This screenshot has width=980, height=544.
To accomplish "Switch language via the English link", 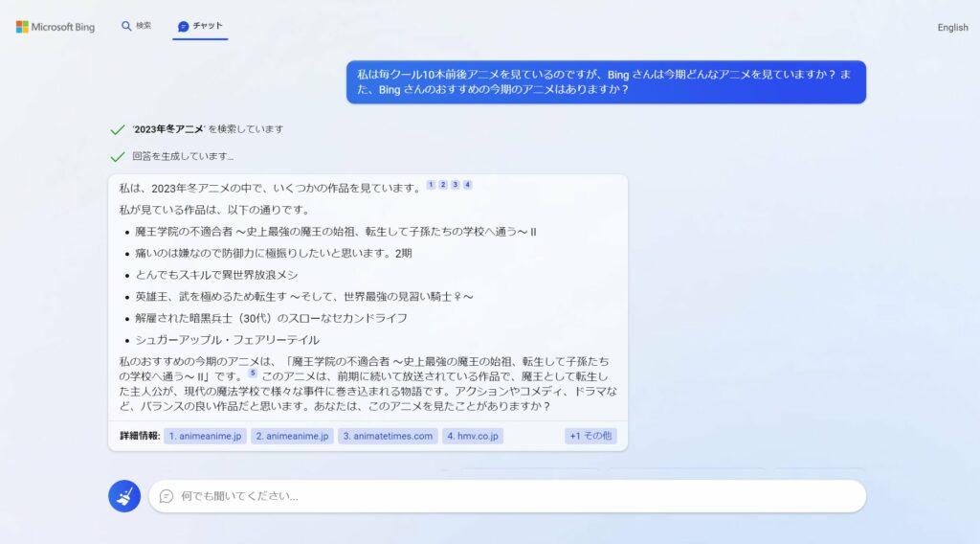I will [x=952, y=28].
